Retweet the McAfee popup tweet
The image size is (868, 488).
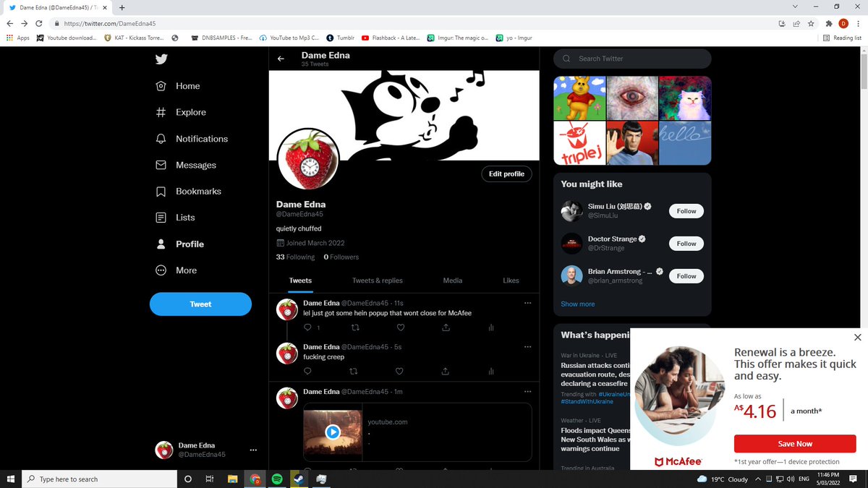(x=354, y=328)
